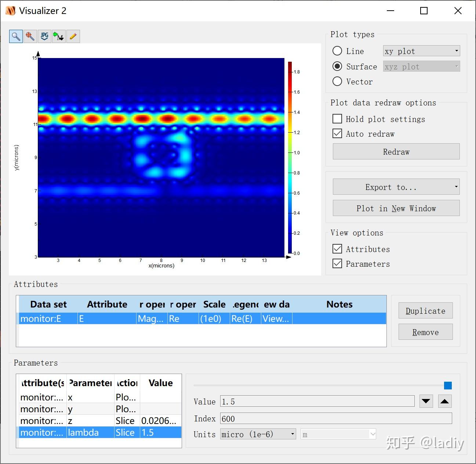Select the z parameter row
The height and width of the screenshot is (464, 476).
100,421
